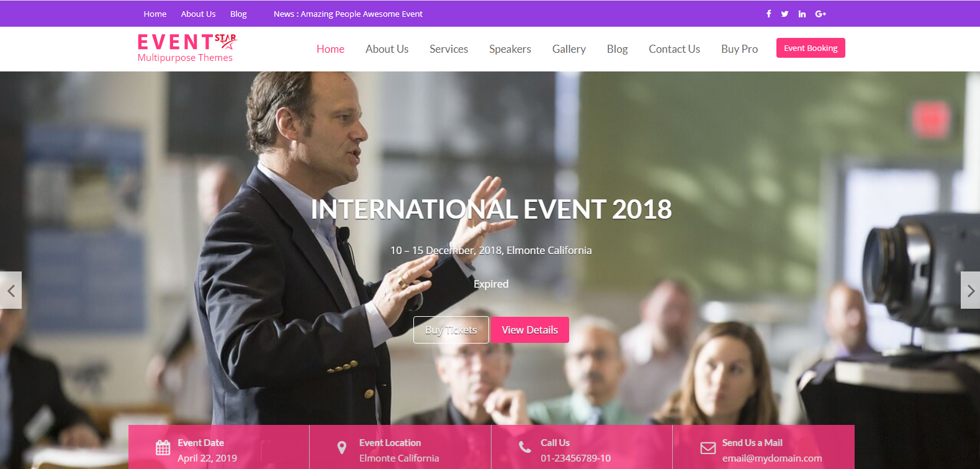Open the Facebook social icon
This screenshot has width=980, height=469.
[x=768, y=14]
